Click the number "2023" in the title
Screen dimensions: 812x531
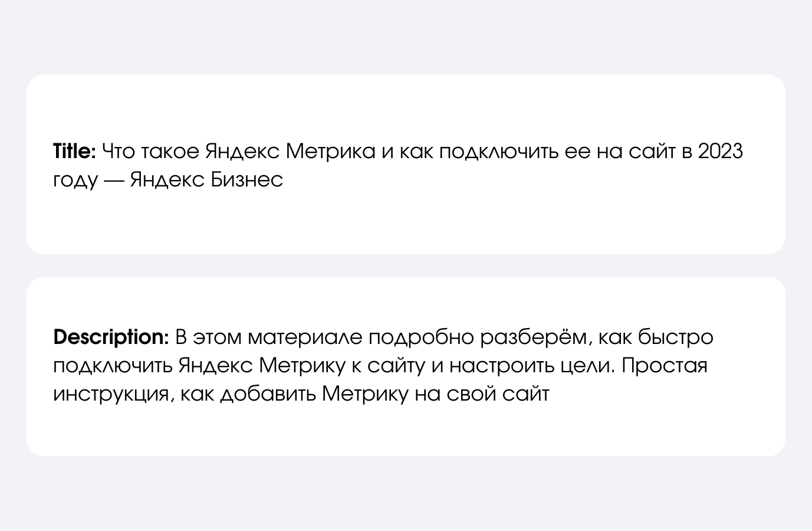pos(721,152)
